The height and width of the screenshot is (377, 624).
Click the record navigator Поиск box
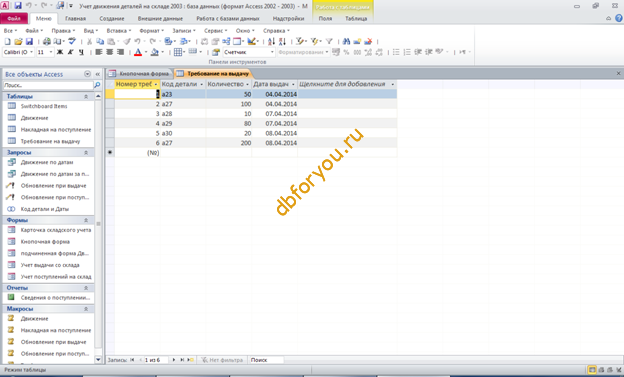(x=266, y=360)
